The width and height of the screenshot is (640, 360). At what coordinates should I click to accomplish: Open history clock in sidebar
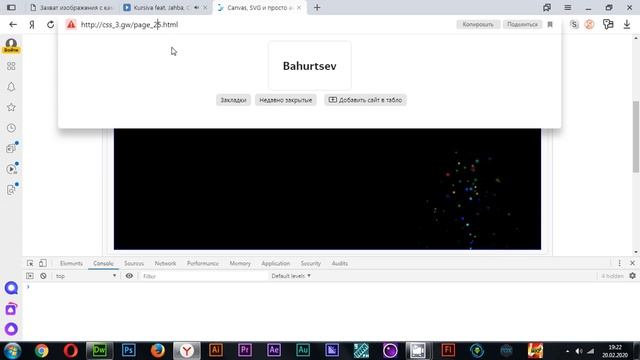[x=11, y=128]
